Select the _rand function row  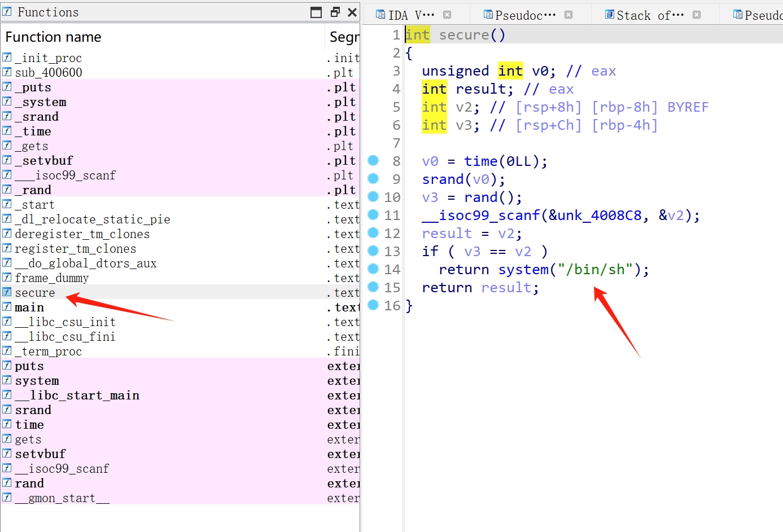coord(180,190)
